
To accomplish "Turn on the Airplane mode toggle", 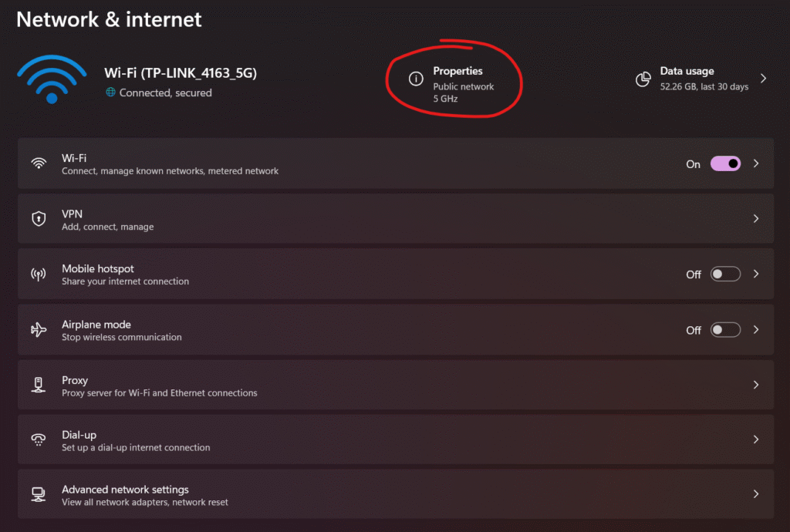I will pos(725,330).
